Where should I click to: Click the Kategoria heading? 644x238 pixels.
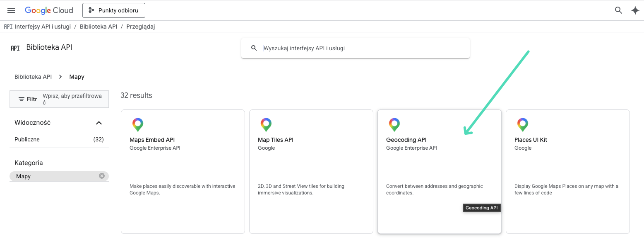click(x=29, y=163)
